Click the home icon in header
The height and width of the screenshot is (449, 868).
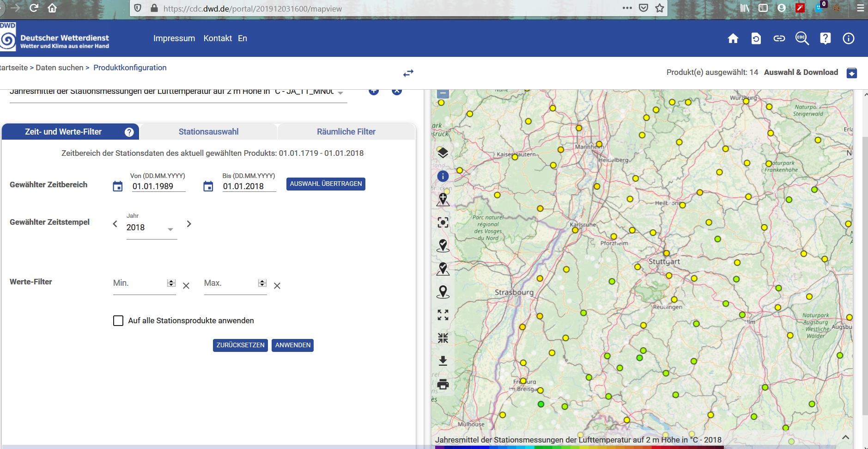(x=733, y=38)
